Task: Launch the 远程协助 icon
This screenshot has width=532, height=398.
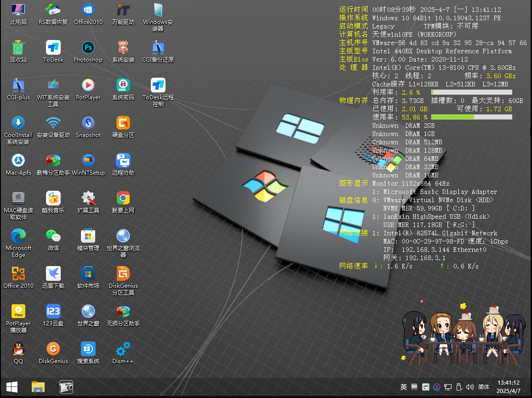Action: pyautogui.click(x=123, y=165)
